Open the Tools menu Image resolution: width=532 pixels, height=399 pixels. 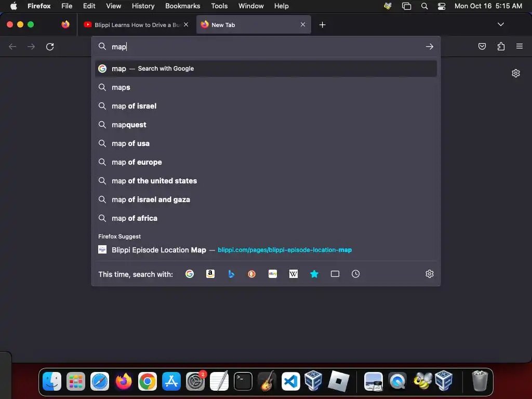pyautogui.click(x=219, y=6)
